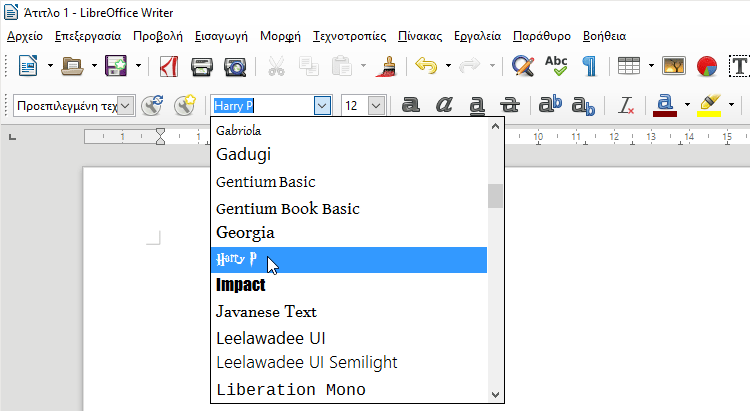Choose the Impact font
The width and height of the screenshot is (750, 411).
point(349,285)
